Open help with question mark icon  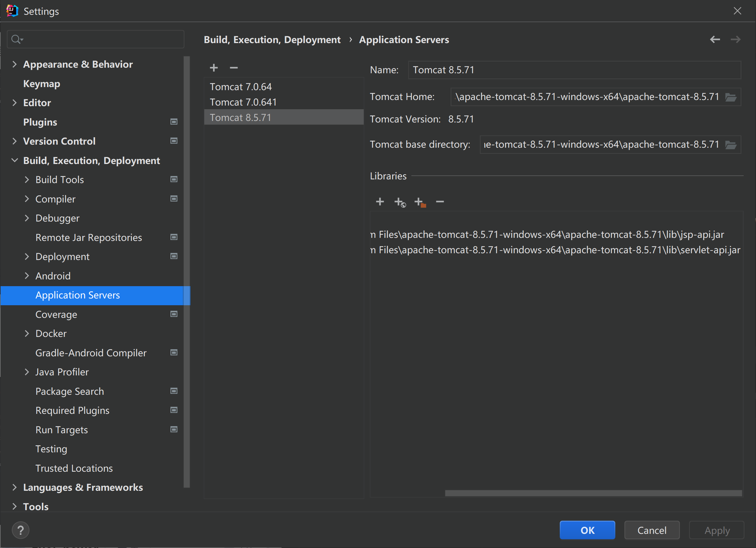click(20, 530)
